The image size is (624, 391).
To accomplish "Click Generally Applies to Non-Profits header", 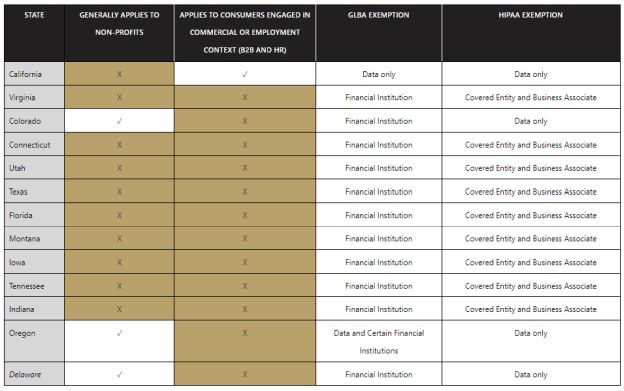I will coord(119,23).
